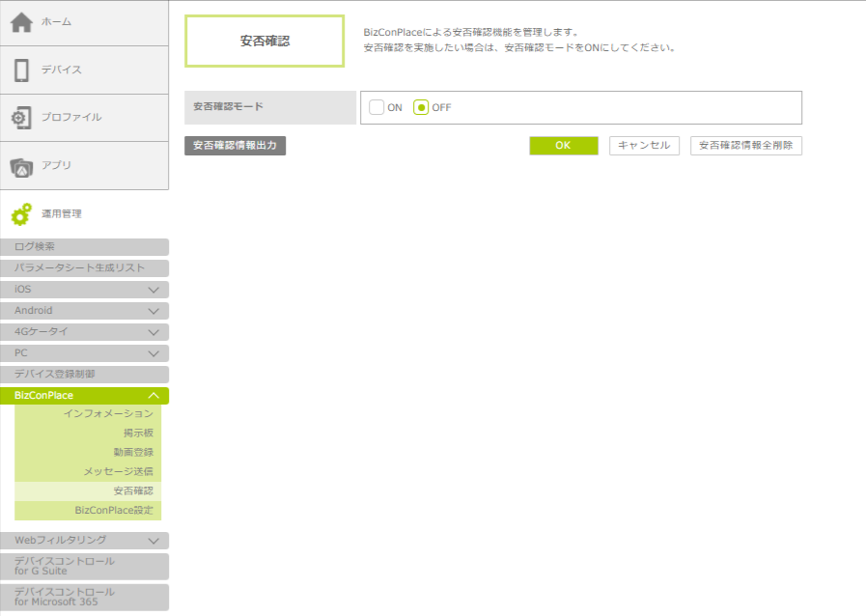Viewport: 866px width, 616px height.
Task: Click the キャンセル button
Action: (644, 146)
